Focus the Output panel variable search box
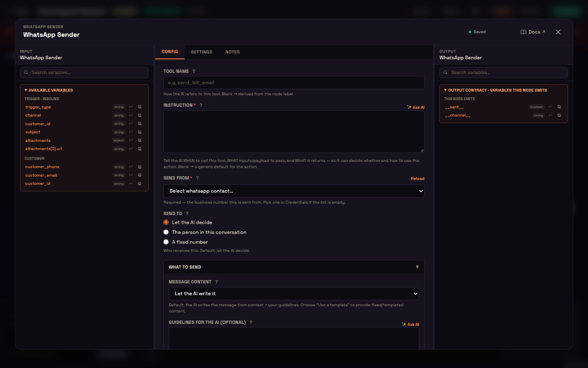588x368 pixels. tap(503, 72)
